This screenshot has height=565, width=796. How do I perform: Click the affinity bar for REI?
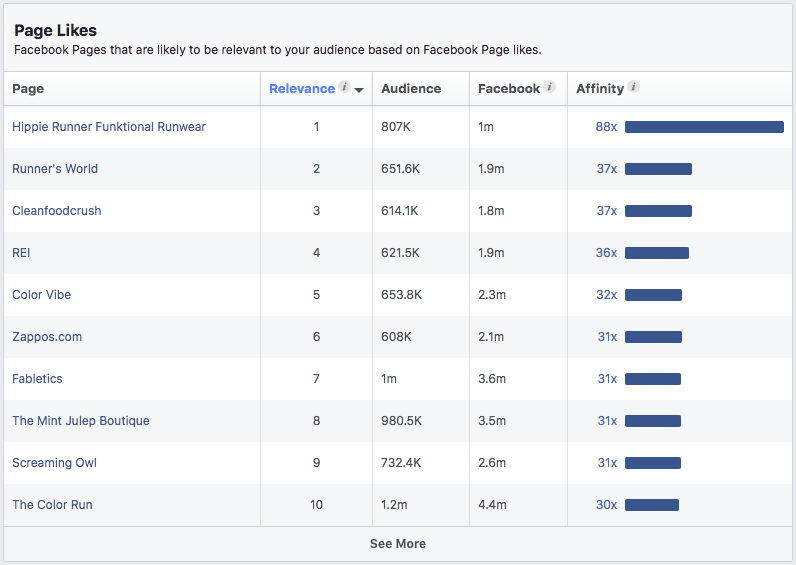point(657,253)
